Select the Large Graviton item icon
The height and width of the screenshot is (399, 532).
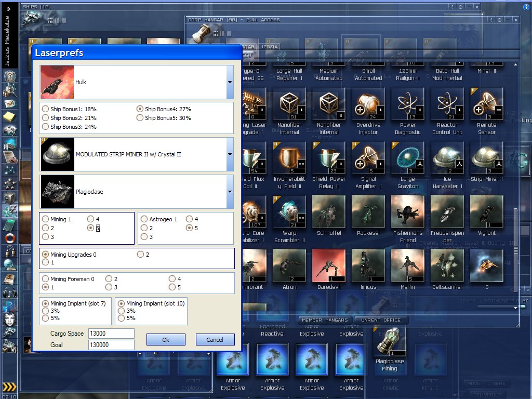407,158
